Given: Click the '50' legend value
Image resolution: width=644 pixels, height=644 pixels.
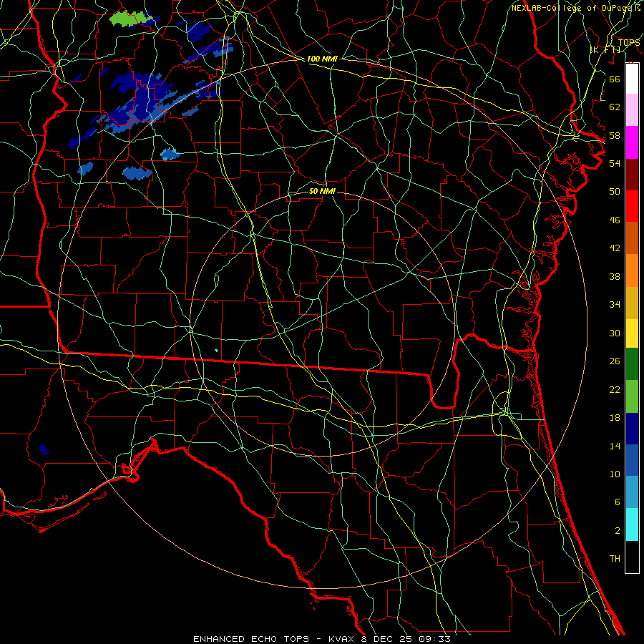Looking at the screenshot, I should (615, 192).
